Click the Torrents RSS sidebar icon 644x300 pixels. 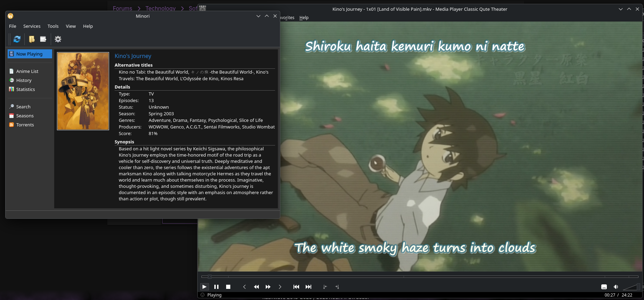11,125
